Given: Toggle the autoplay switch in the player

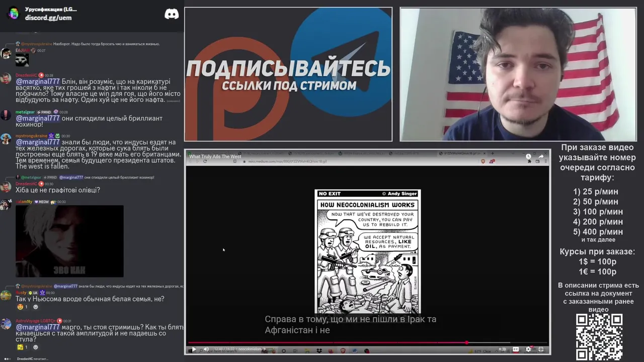Looking at the screenshot, I should click(502, 349).
